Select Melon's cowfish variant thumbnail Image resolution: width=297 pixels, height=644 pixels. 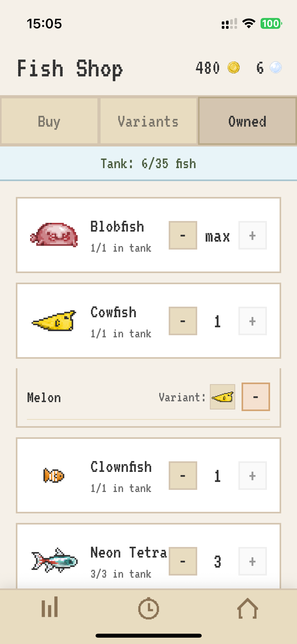[x=222, y=397]
